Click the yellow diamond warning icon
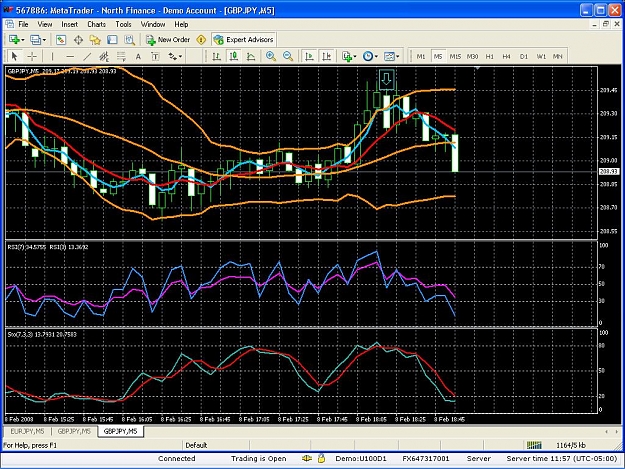Viewport: 625px width, 469px height. pyautogui.click(x=201, y=39)
